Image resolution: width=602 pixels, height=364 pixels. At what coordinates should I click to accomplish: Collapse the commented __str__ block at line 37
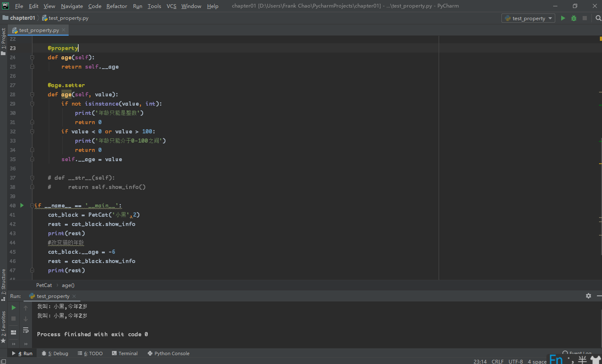[32, 178]
